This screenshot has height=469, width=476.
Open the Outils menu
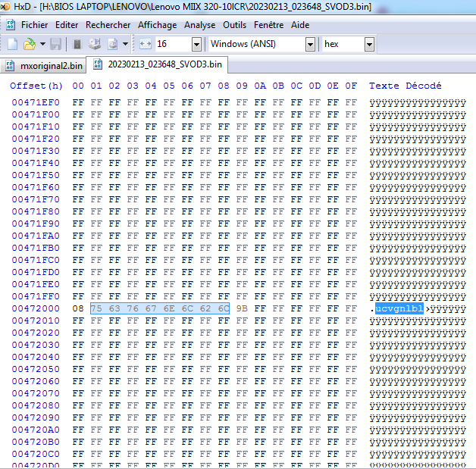pyautogui.click(x=235, y=25)
